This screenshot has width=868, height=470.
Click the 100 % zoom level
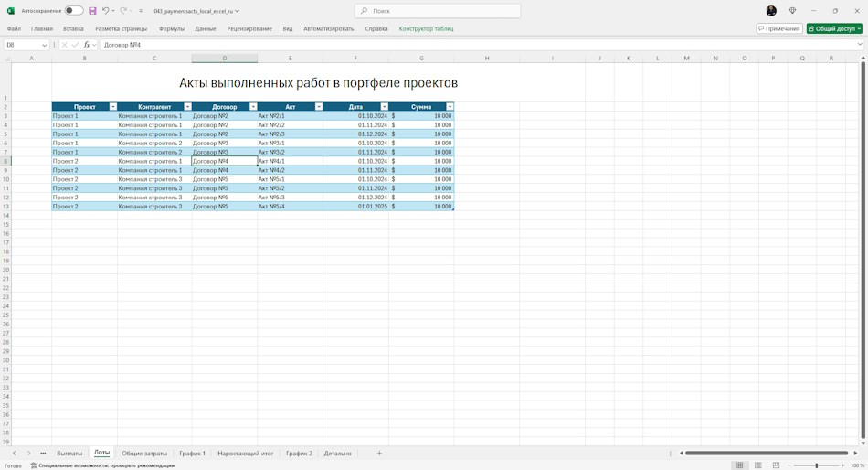point(857,465)
